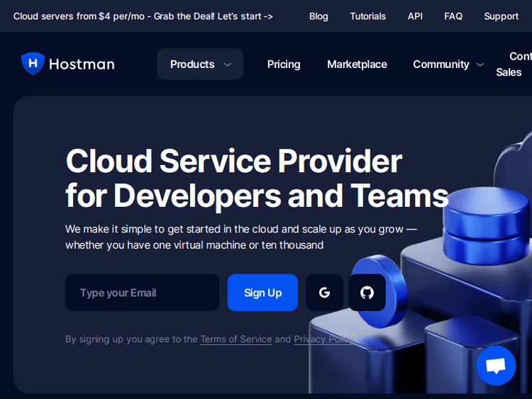Open the Terms of Service link
The image size is (532, 399).
tap(235, 339)
